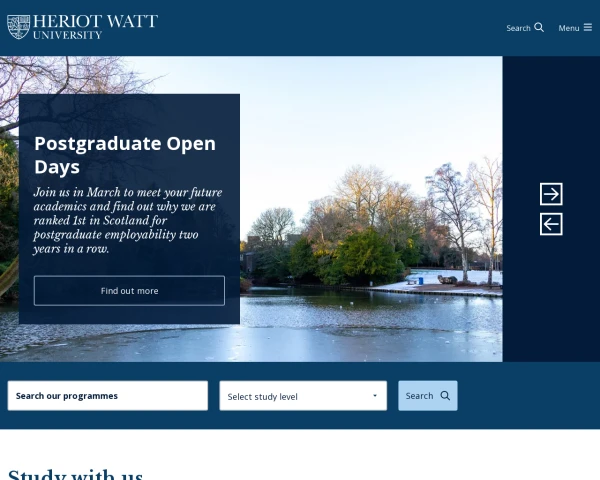Open the hamburger Menu
600x480 pixels.
pos(575,28)
